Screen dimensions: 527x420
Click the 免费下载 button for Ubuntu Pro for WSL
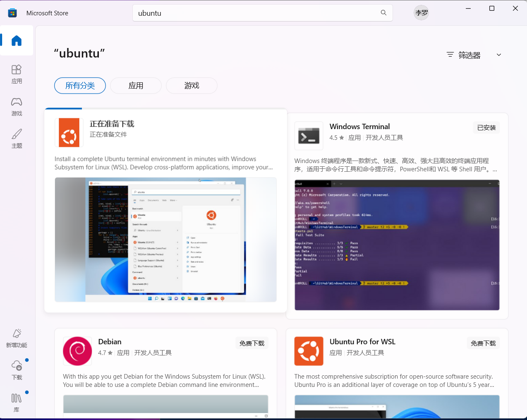[x=483, y=343]
